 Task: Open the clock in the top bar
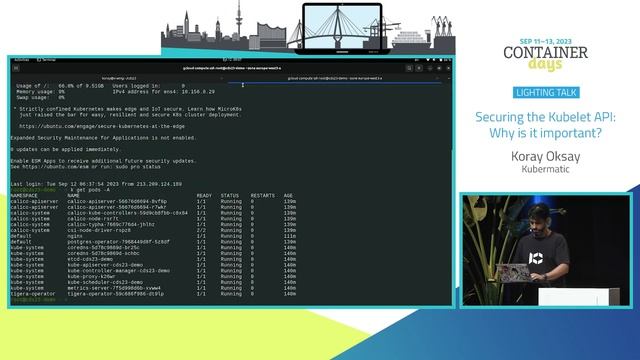pos(232,60)
